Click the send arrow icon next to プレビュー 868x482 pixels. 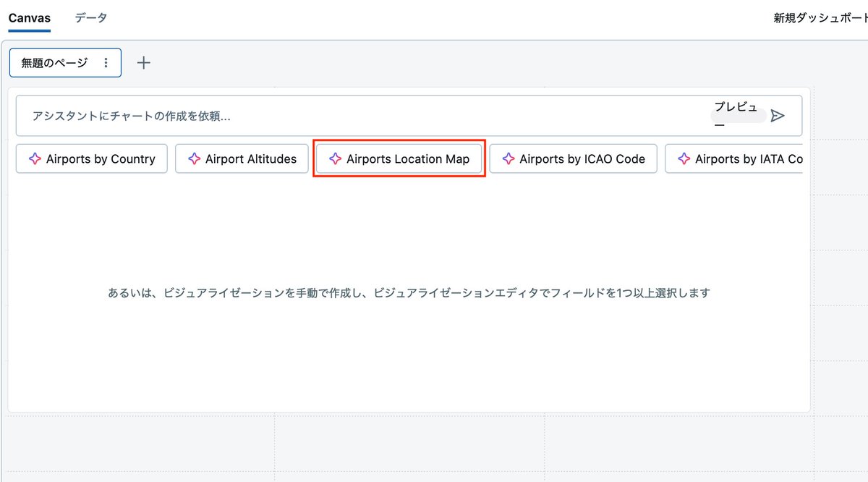point(778,115)
